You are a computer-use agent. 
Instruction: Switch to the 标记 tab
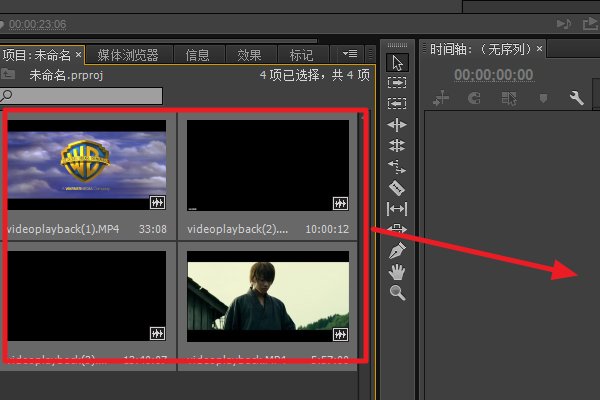click(302, 55)
